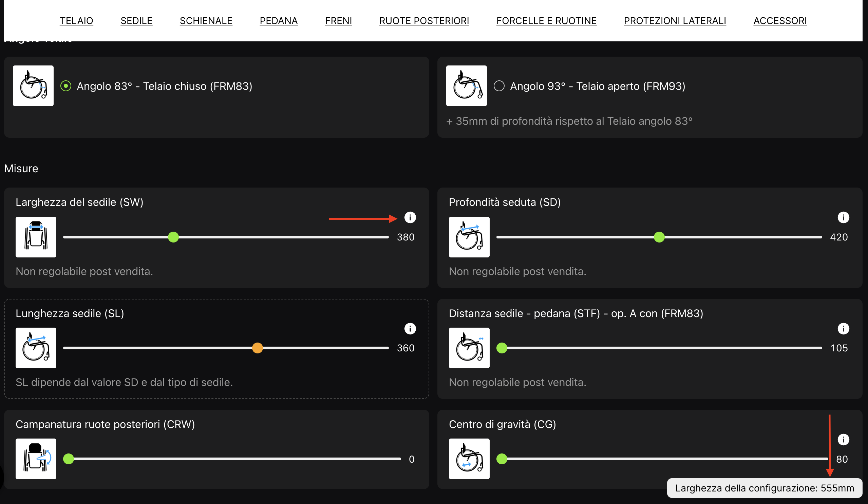
Task: Navigate to FORCELLE E RUOTINE link
Action: pyautogui.click(x=546, y=21)
